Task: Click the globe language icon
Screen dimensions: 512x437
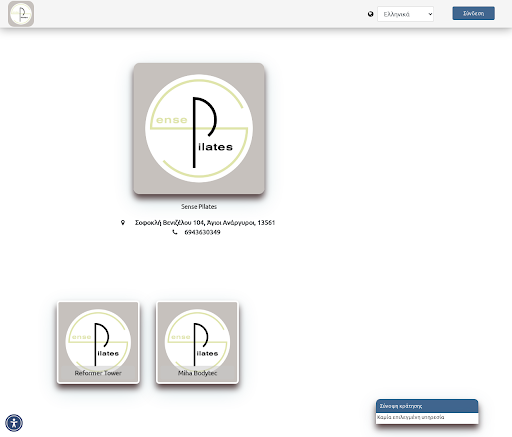Action: coord(370,14)
